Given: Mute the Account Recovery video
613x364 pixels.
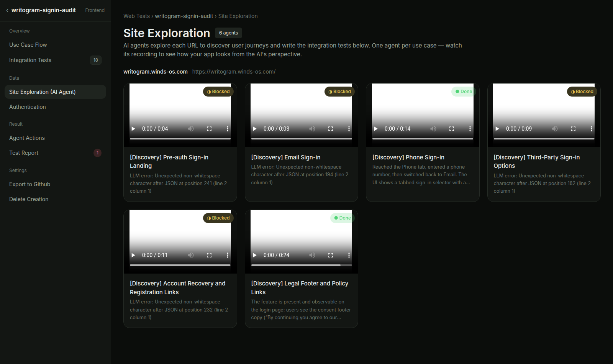Looking at the screenshot, I should pos(191,255).
